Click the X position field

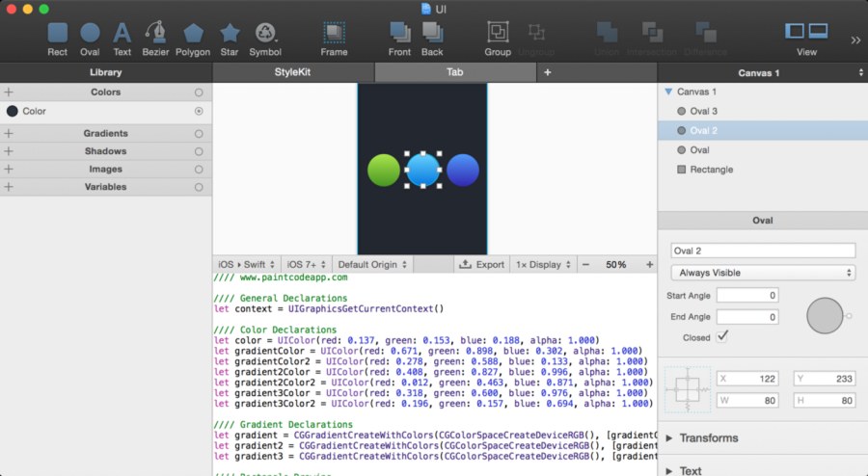[747, 379]
